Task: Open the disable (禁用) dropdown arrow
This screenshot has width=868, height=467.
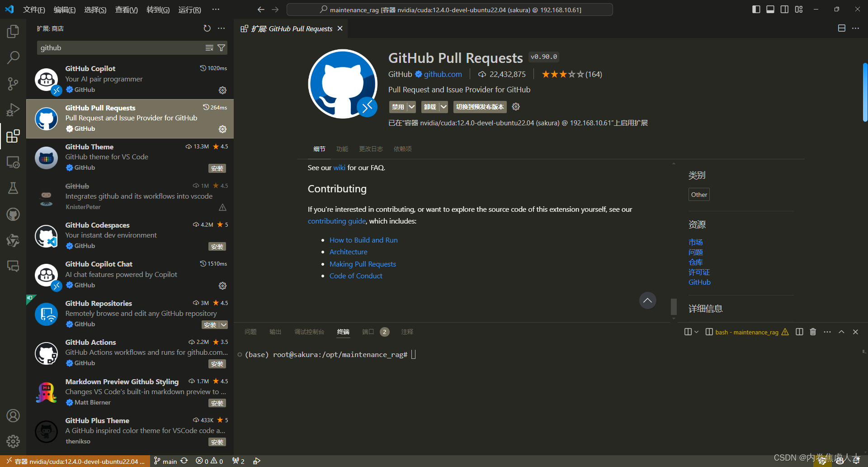Action: click(411, 107)
